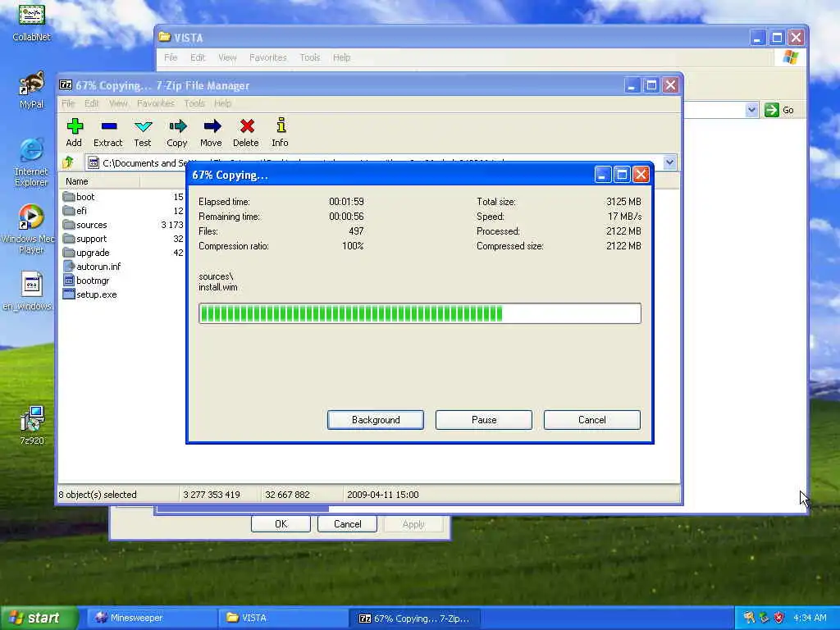Click the 3 277 353 419 status value
Screen dimensions: 840x630
(212, 495)
